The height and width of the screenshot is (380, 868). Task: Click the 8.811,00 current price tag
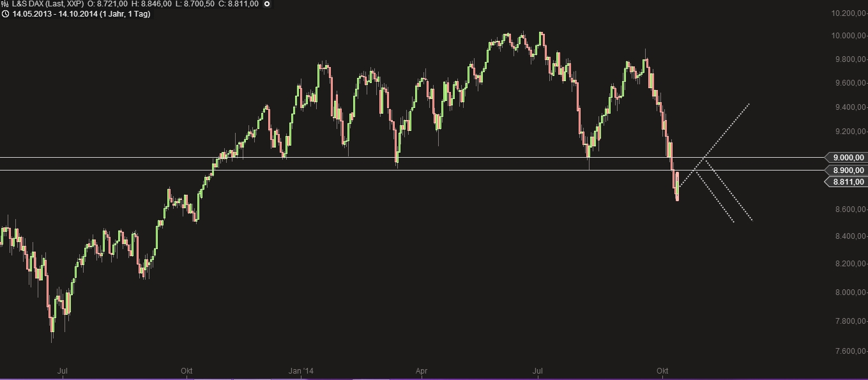[846, 182]
